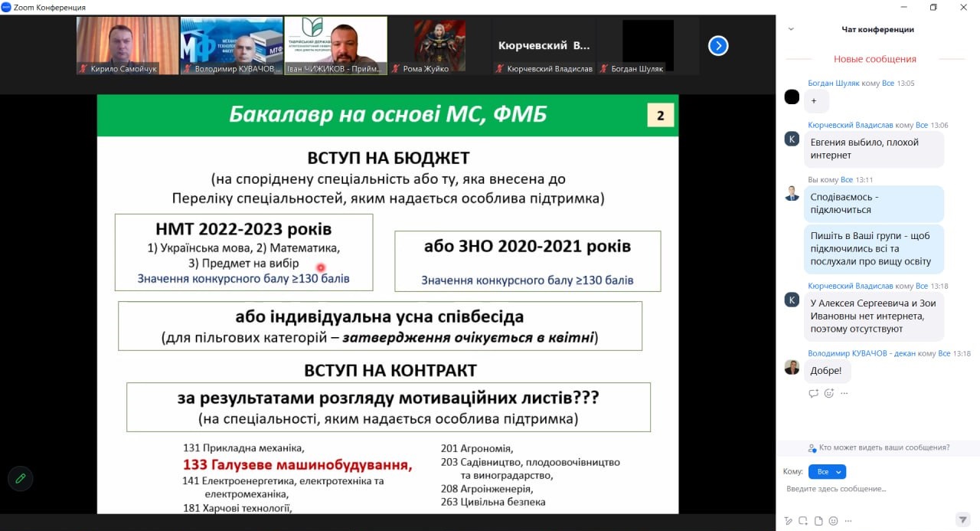Click your own avatar beside "Сподіваємось" message
Viewport: 980px width, 531px height.
pyautogui.click(x=792, y=193)
